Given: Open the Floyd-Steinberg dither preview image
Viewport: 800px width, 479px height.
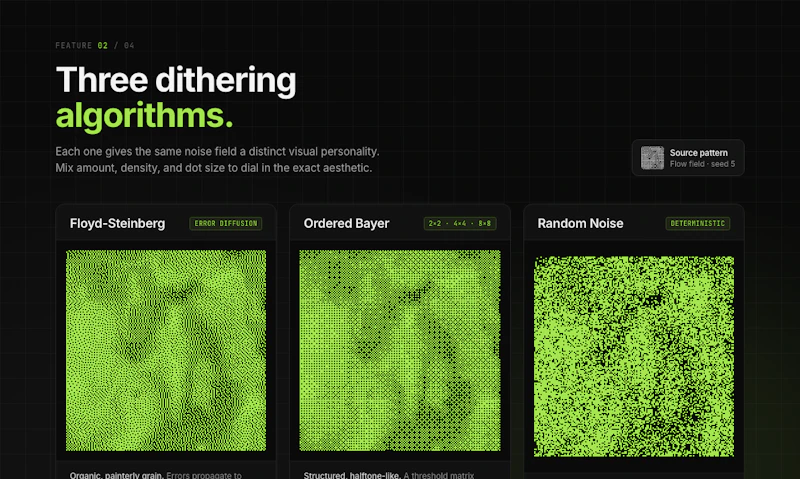Looking at the screenshot, I should (x=166, y=350).
